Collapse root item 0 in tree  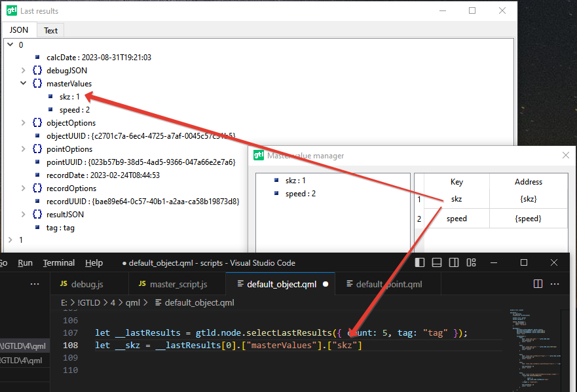(9, 45)
